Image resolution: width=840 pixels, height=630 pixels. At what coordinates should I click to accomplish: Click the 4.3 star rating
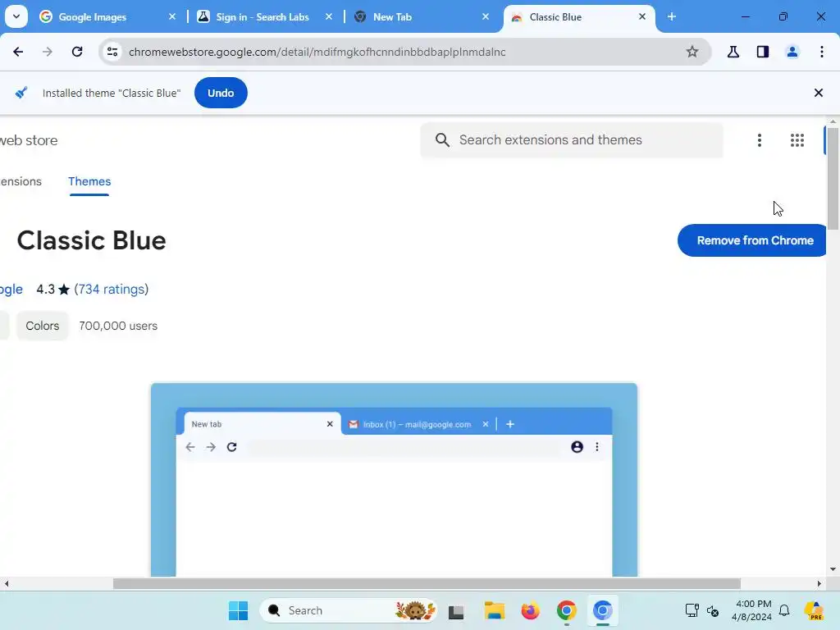[x=53, y=290]
